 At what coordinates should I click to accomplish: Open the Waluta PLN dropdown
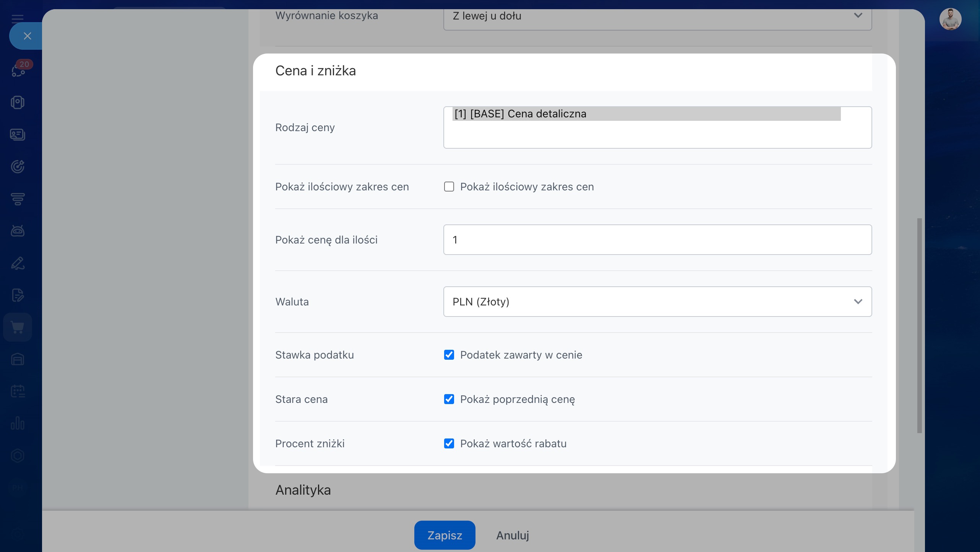tap(657, 302)
